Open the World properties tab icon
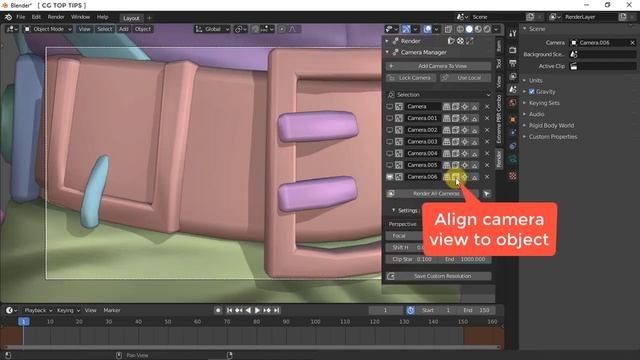This screenshot has height=360, width=640. tap(513, 103)
